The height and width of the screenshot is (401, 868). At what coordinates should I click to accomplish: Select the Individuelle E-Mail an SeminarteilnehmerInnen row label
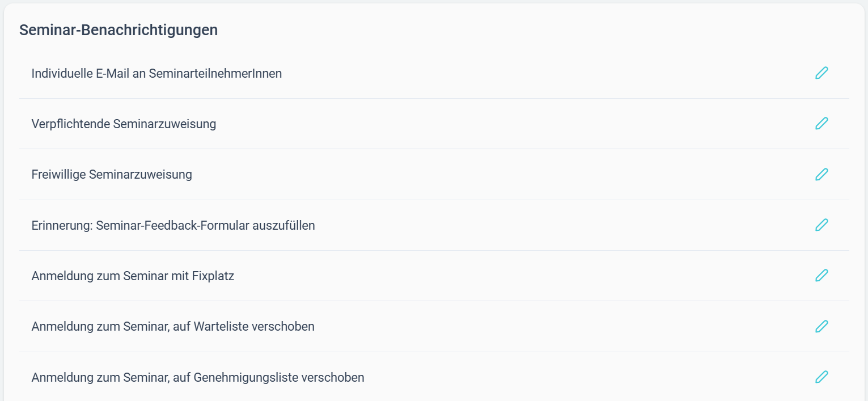click(x=156, y=73)
